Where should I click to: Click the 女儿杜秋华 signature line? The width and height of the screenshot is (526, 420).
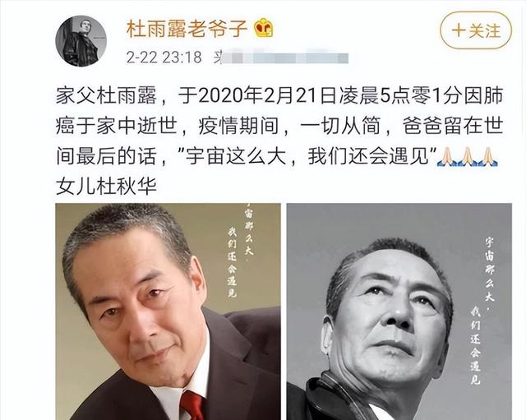point(106,187)
